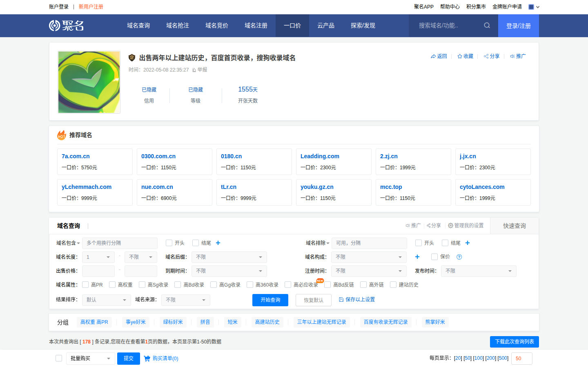Click the 登录/注册 button
Screen dimensions: 588x368
(519, 26)
